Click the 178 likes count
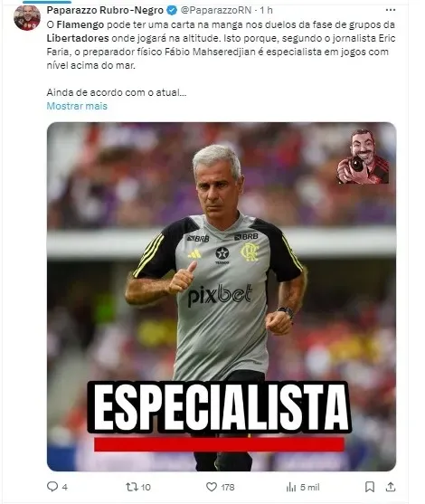The height and width of the screenshot is (504, 425). [x=228, y=488]
